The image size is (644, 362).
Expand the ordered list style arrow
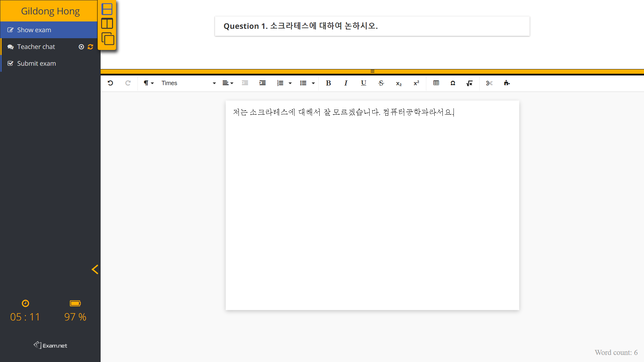click(x=290, y=83)
